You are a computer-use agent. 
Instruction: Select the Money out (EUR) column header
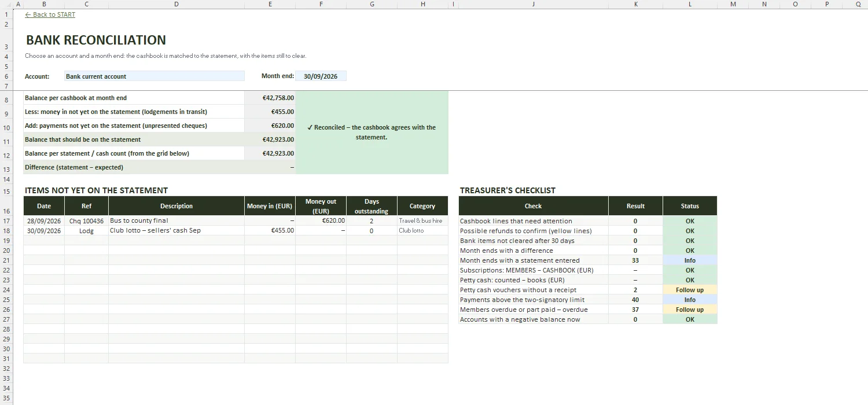click(x=321, y=206)
